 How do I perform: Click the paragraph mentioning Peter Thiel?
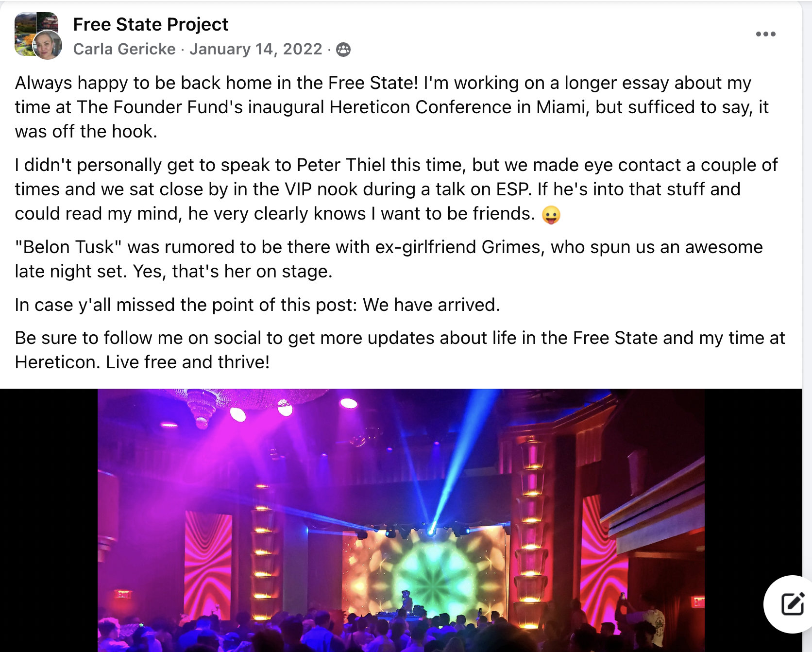pos(396,189)
